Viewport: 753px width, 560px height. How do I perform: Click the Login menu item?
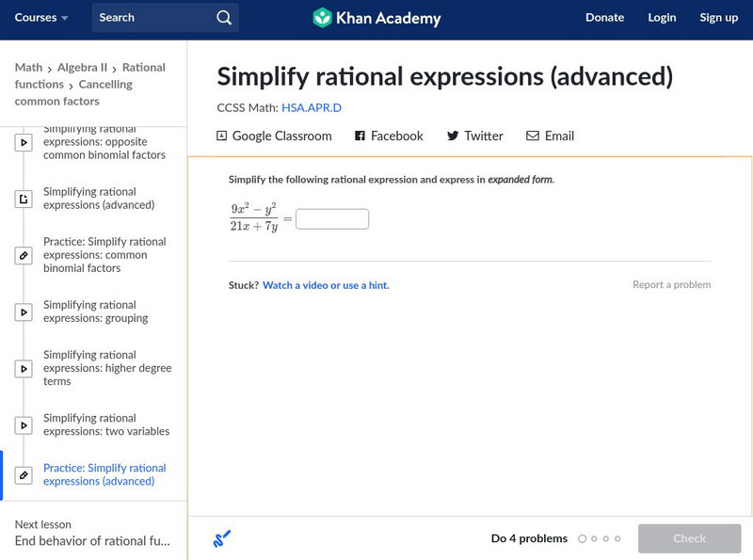tap(662, 18)
